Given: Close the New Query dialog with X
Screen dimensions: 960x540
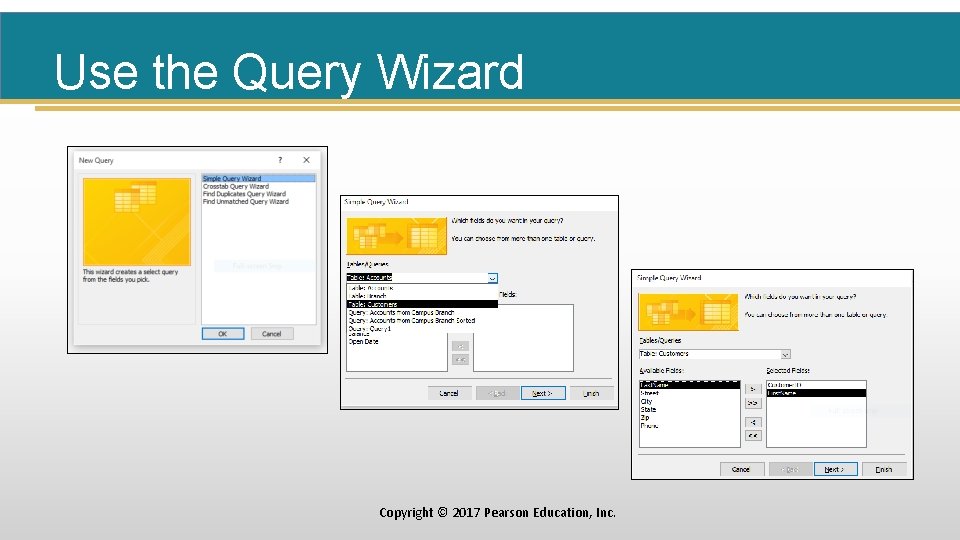Looking at the screenshot, I should (x=306, y=160).
